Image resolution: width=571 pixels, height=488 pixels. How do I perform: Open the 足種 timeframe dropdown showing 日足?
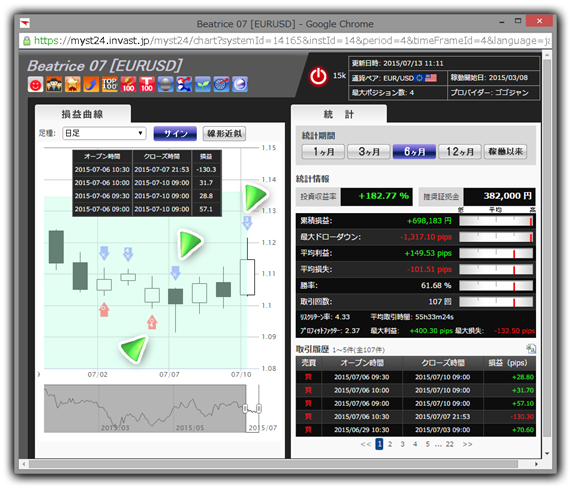(105, 133)
